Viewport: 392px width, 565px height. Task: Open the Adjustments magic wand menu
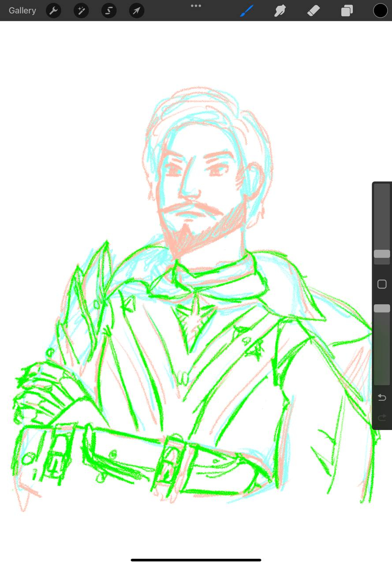click(x=81, y=11)
